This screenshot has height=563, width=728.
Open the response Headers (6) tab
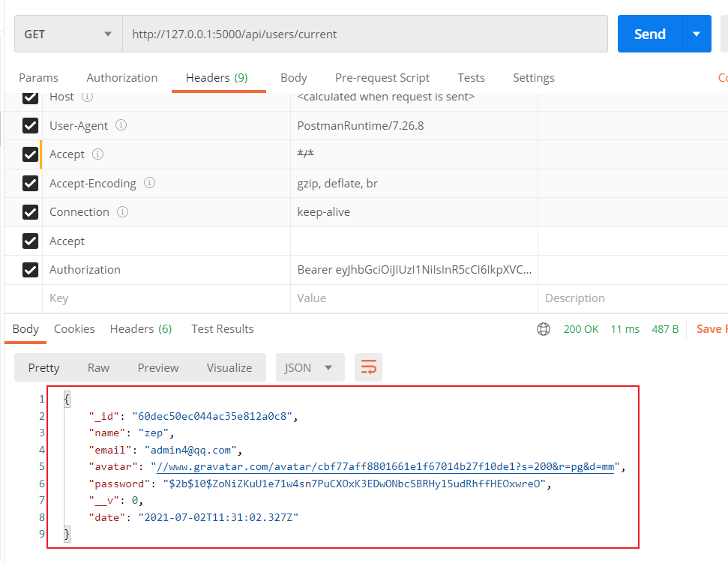click(x=141, y=329)
